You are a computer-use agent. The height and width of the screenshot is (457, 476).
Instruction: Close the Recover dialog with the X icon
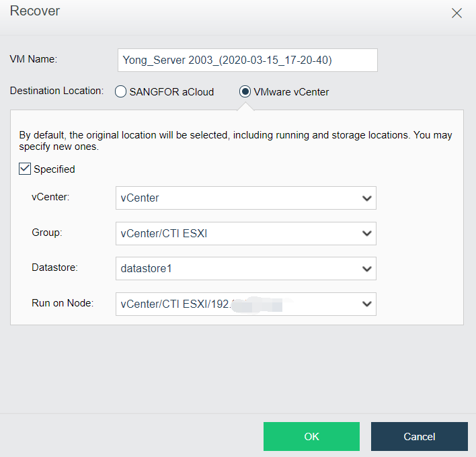pos(457,13)
